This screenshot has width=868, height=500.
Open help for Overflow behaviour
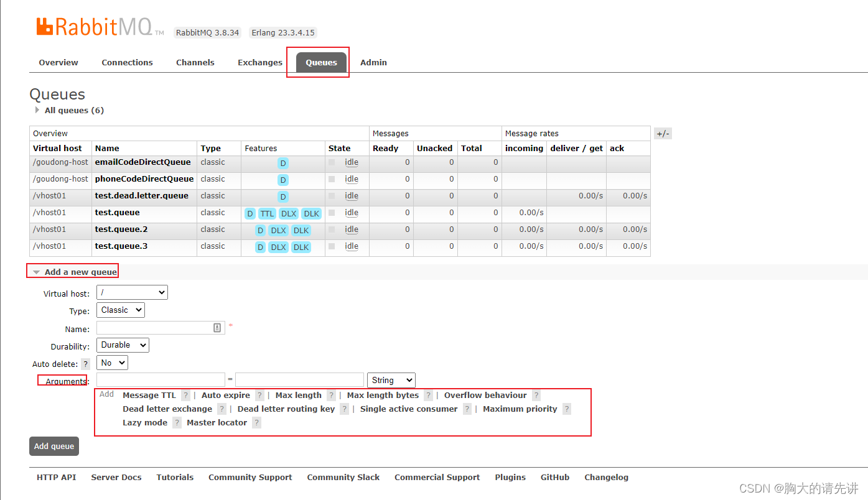pos(536,396)
